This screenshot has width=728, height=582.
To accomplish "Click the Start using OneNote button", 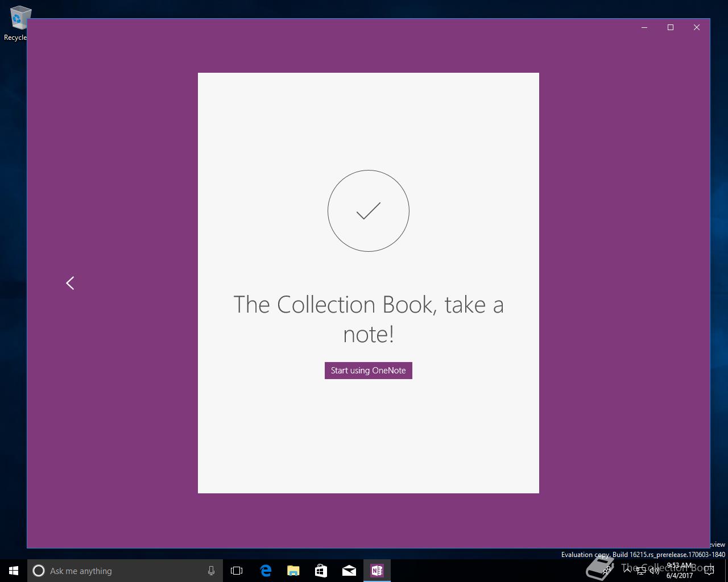I will 368,371.
